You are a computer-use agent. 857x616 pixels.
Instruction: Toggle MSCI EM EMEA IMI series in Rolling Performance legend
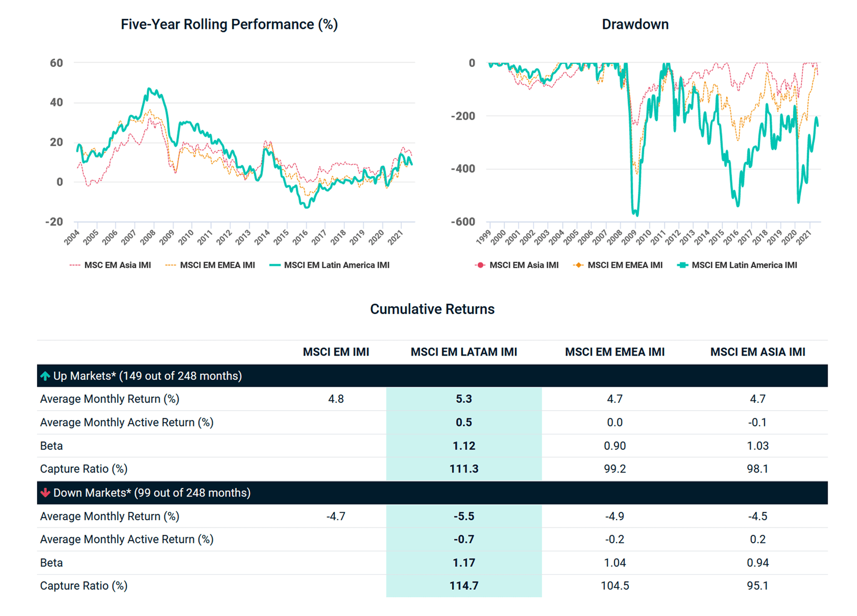click(x=217, y=265)
